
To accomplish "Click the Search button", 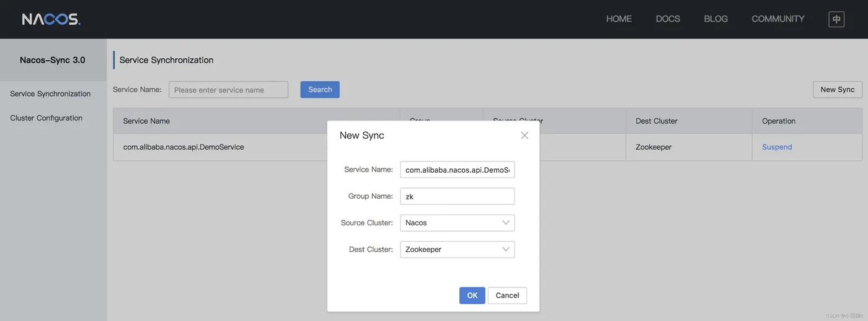I will pos(320,89).
